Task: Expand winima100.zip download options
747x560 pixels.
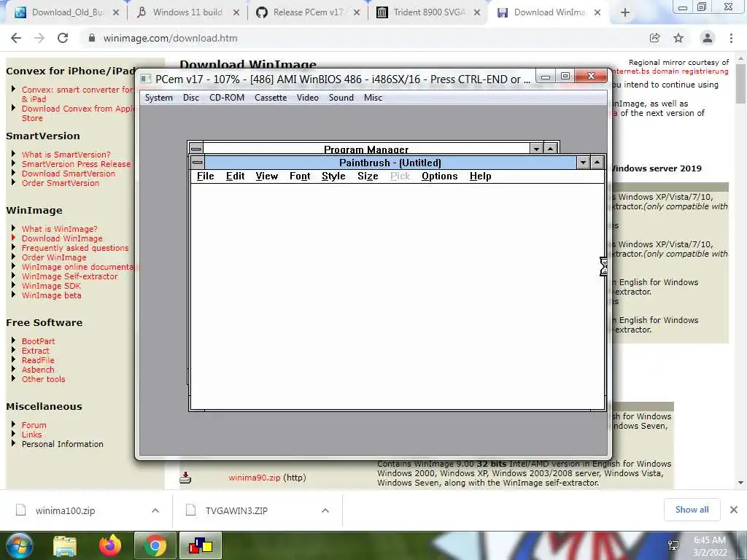Action: pos(155,510)
